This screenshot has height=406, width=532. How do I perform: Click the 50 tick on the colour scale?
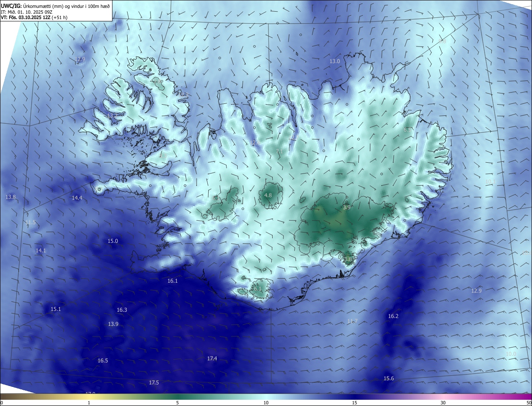coord(529,403)
